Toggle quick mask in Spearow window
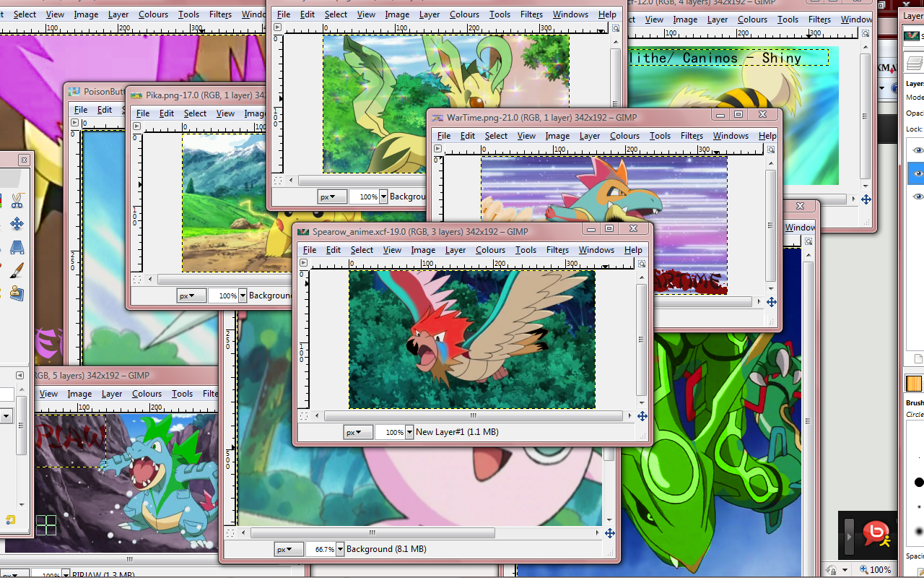 304,416
